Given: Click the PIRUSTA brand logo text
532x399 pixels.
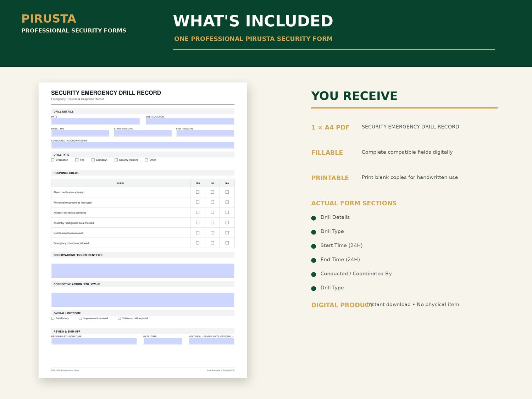Looking at the screenshot, I should (x=49, y=19).
